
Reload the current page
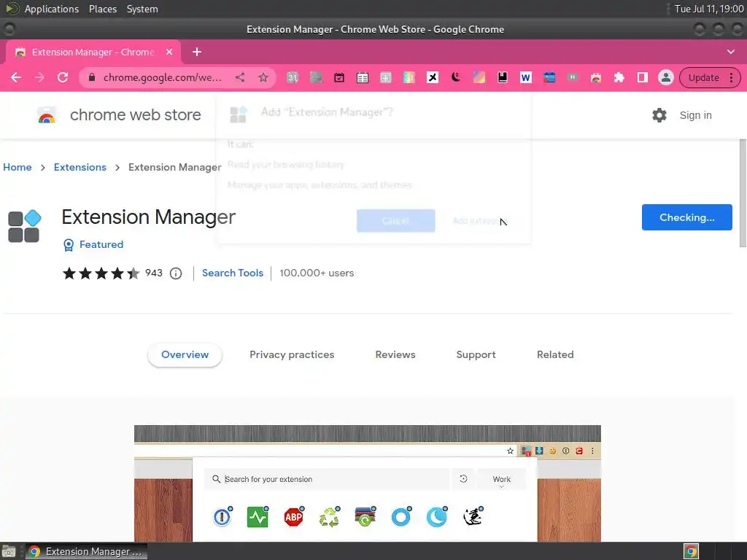coord(63,77)
